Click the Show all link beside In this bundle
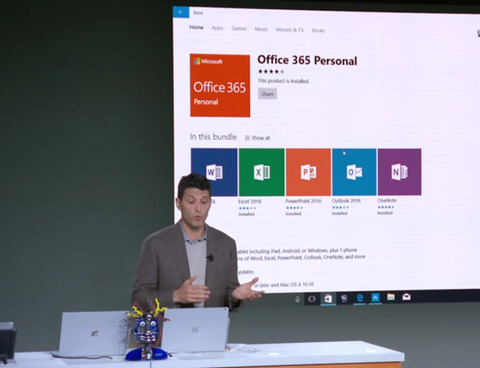 (257, 138)
